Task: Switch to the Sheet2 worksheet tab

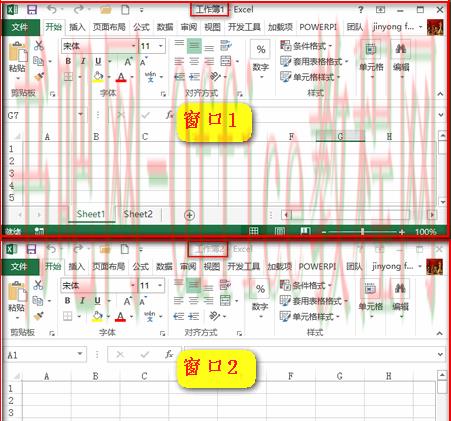Action: click(x=138, y=214)
